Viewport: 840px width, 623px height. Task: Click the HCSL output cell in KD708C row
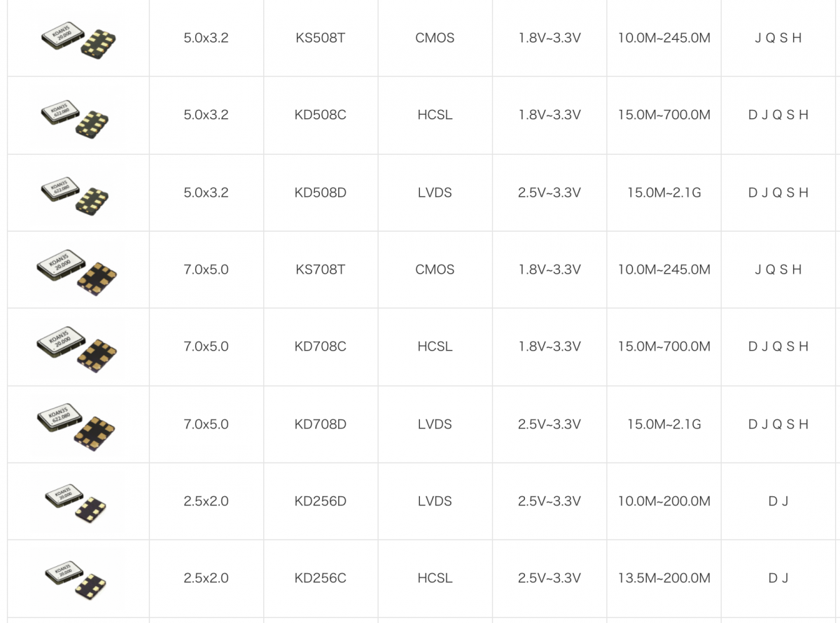coord(435,346)
